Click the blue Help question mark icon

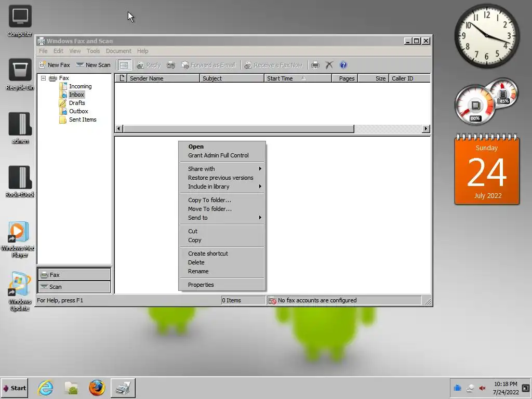point(343,65)
